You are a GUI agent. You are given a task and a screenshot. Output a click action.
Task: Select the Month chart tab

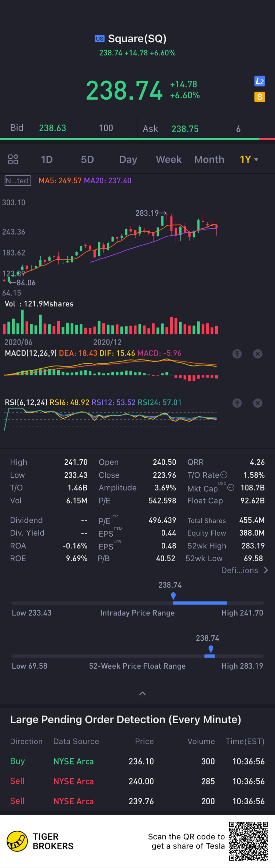pos(209,159)
